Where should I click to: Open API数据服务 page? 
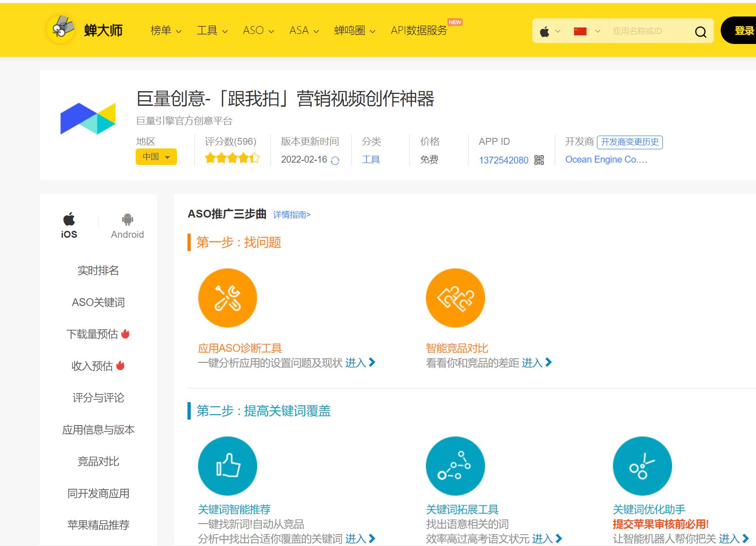(419, 30)
